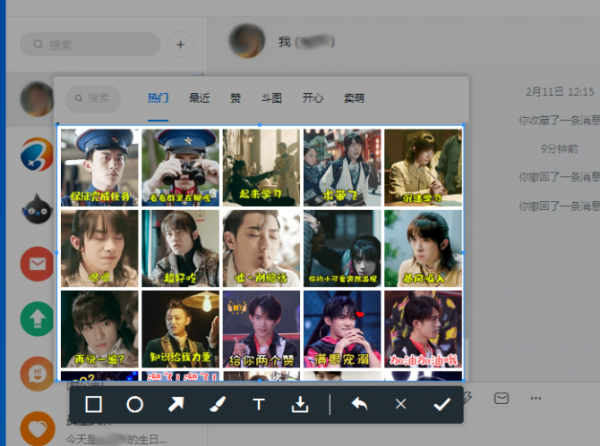Switch to the 最近 sticker tab
Viewport: 600px width, 446px height.
click(x=199, y=98)
